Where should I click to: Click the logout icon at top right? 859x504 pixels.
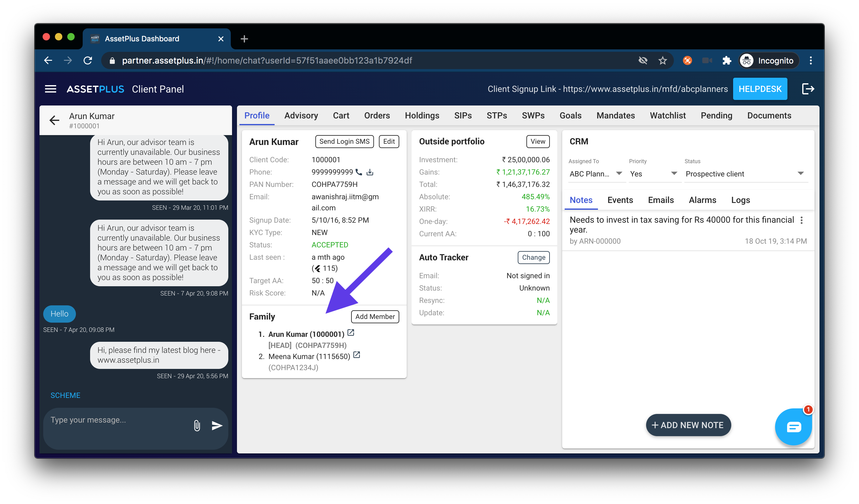point(807,89)
